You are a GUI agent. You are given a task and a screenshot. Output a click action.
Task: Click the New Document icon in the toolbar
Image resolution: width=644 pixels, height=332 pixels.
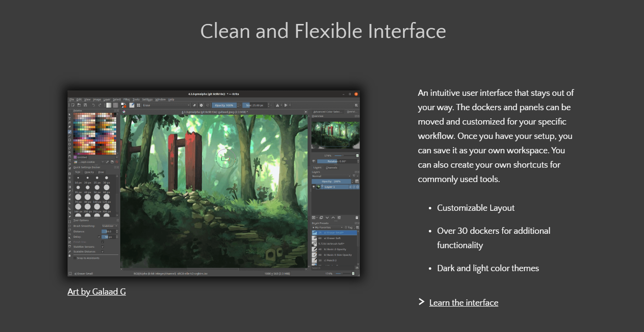[x=72, y=105]
